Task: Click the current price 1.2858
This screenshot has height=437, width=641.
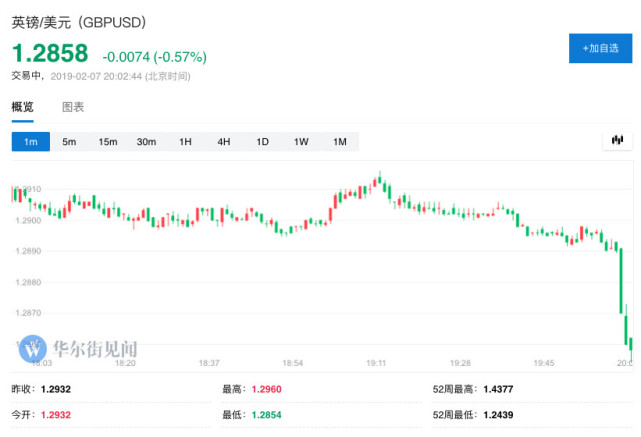Action: pyautogui.click(x=50, y=52)
